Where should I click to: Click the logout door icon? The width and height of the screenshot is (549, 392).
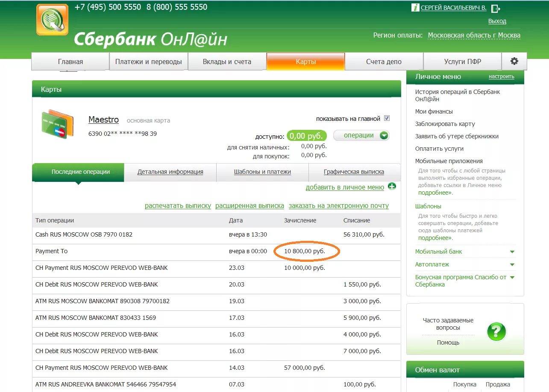click(496, 8)
